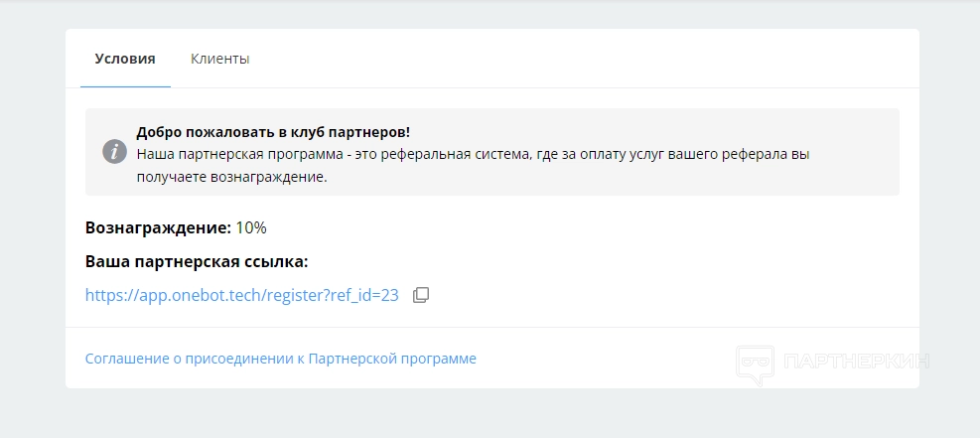Click the info icon in the welcome banner

click(x=114, y=152)
